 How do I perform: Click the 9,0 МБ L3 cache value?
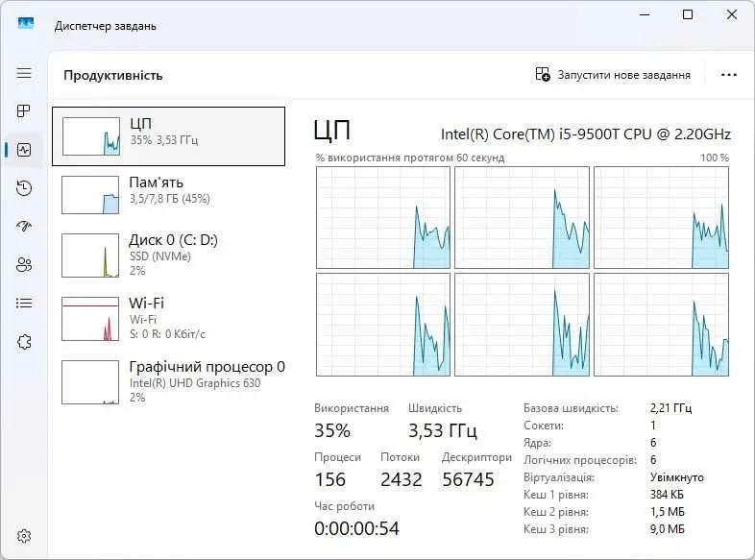[x=668, y=529]
